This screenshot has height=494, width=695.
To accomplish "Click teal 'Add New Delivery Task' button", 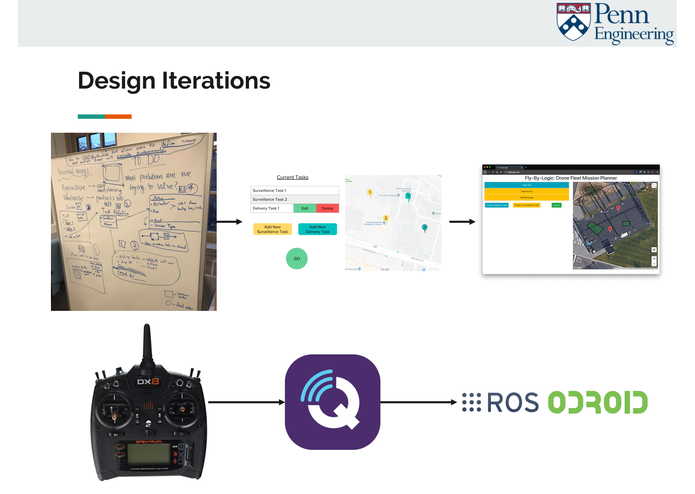I will click(x=317, y=229).
